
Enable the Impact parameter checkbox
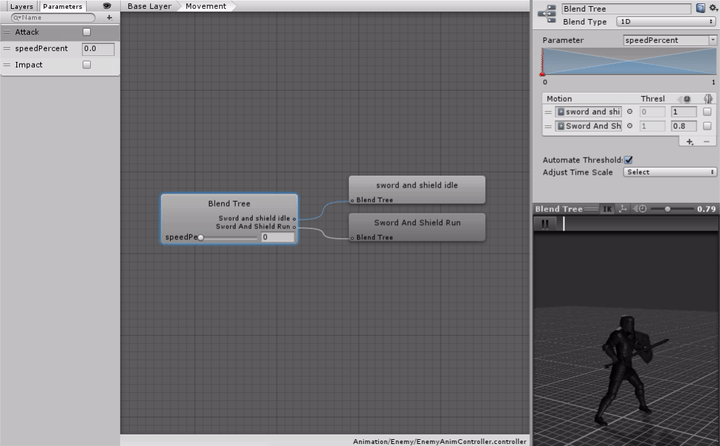[x=86, y=65]
